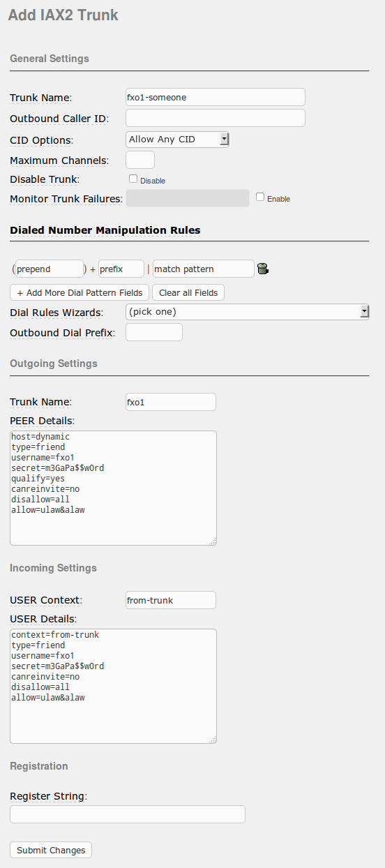Viewport: 385px width, 868px height.
Task: Click the Outbound Caller ID field
Action: pos(216,118)
